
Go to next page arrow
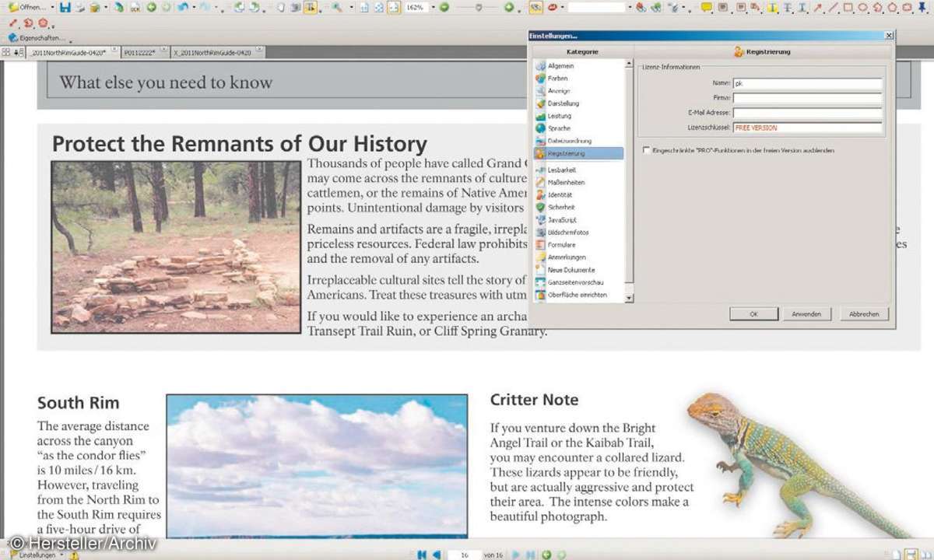(515, 555)
